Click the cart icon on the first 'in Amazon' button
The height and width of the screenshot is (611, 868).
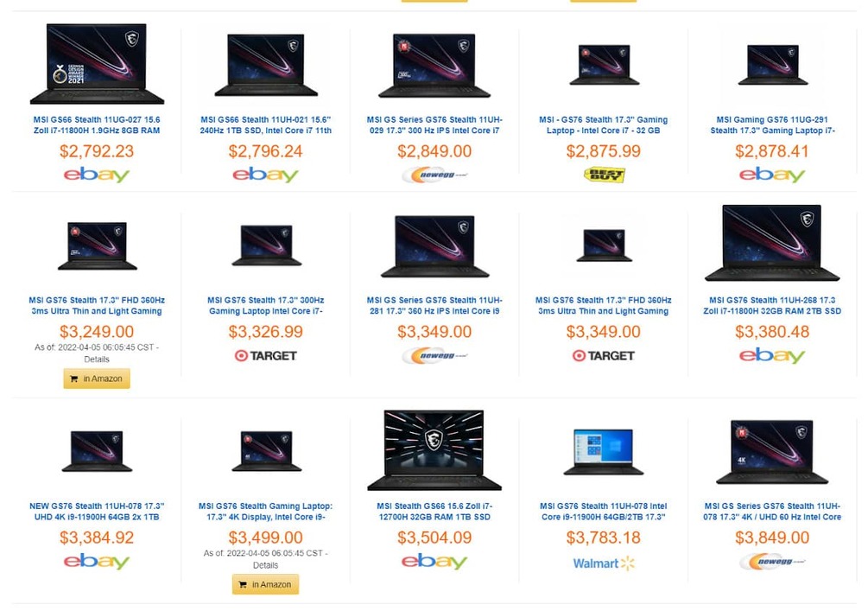pos(73,378)
